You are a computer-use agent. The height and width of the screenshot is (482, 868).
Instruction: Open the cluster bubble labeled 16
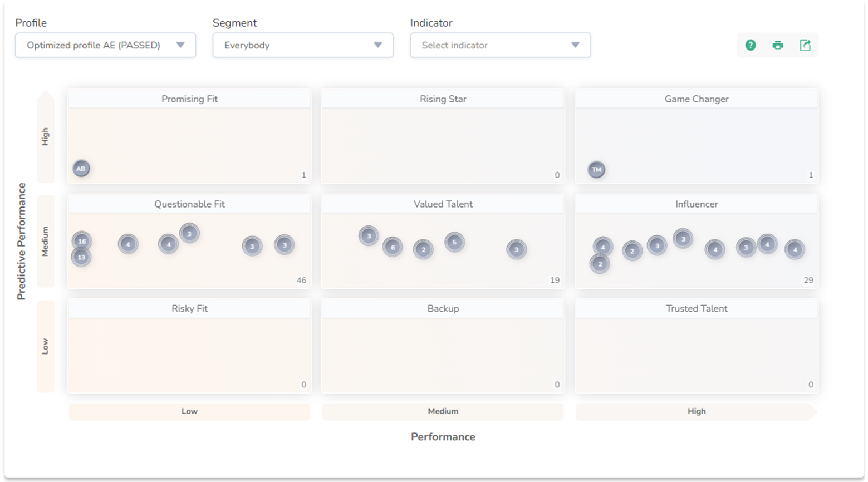tap(82, 241)
